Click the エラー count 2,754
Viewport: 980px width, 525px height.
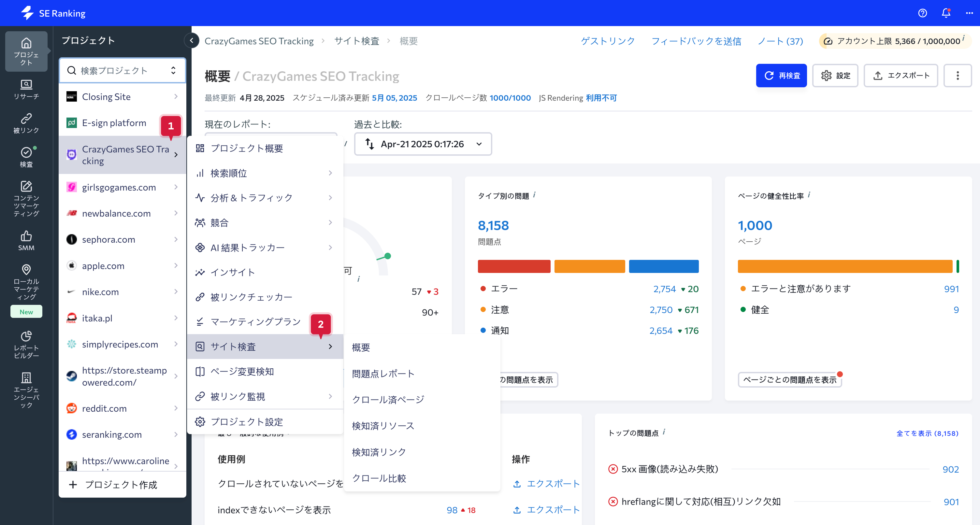pyautogui.click(x=664, y=289)
